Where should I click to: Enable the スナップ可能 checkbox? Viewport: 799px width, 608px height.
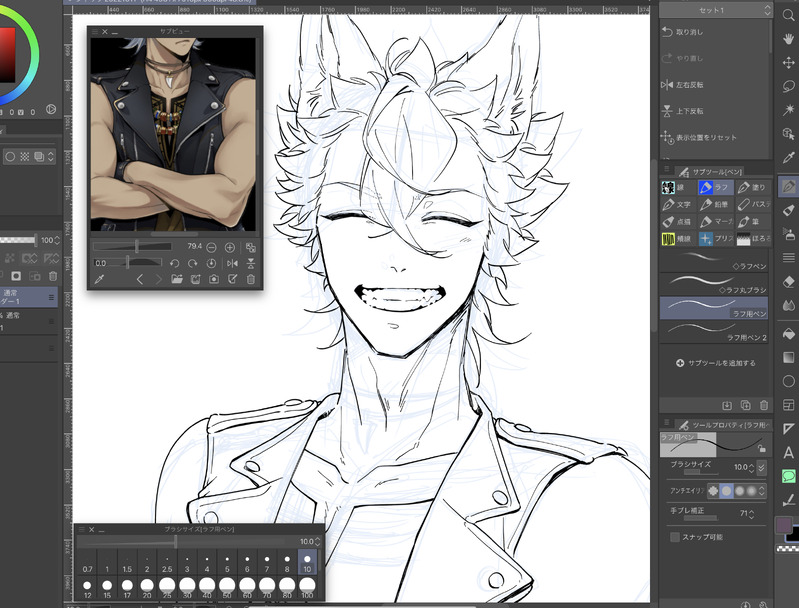click(675, 537)
